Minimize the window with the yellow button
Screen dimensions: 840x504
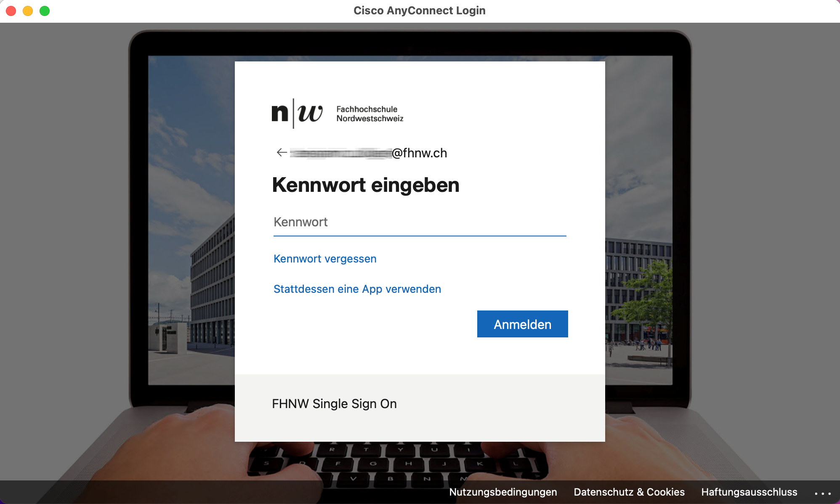(x=28, y=11)
